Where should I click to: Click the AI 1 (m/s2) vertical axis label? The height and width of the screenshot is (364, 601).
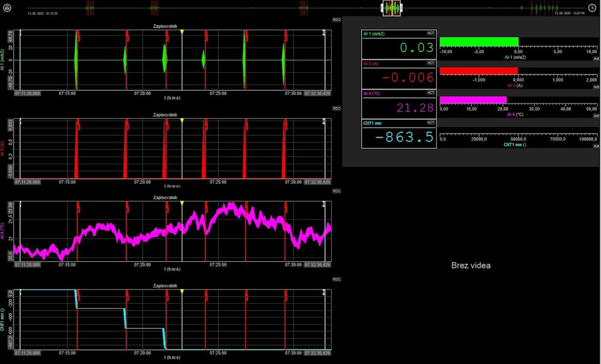[x=2, y=60]
